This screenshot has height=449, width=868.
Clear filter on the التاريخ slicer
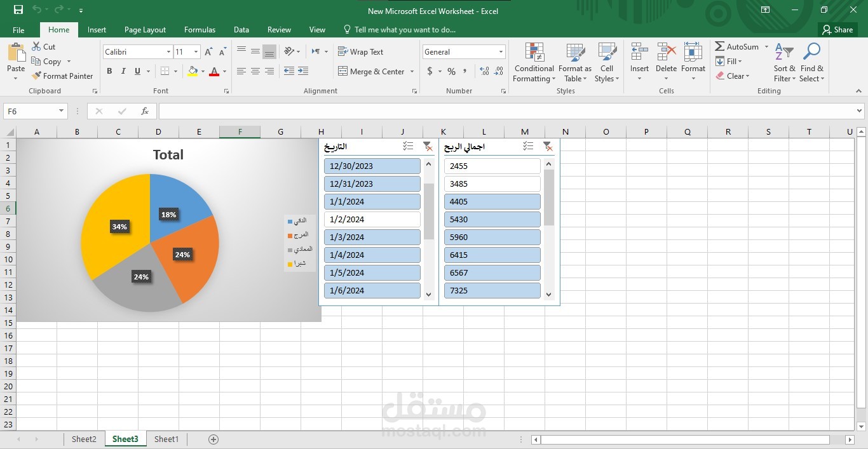pyautogui.click(x=428, y=147)
